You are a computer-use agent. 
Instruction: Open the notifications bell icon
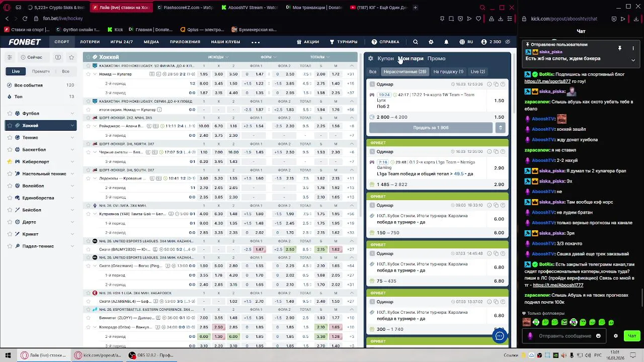(446, 42)
